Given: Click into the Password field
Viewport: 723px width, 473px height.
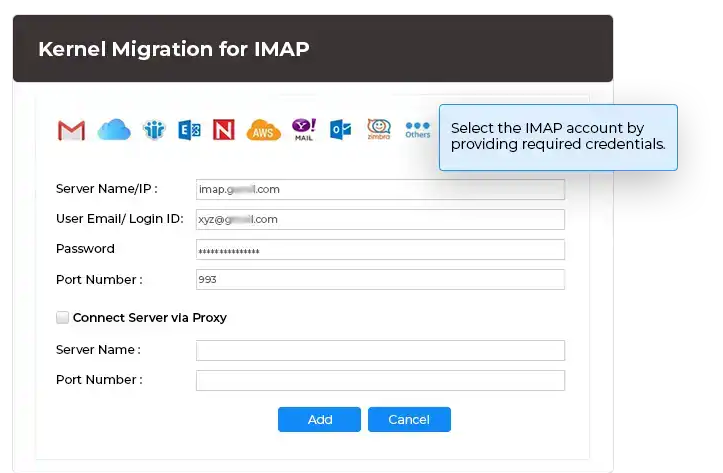Looking at the screenshot, I should click(380, 250).
